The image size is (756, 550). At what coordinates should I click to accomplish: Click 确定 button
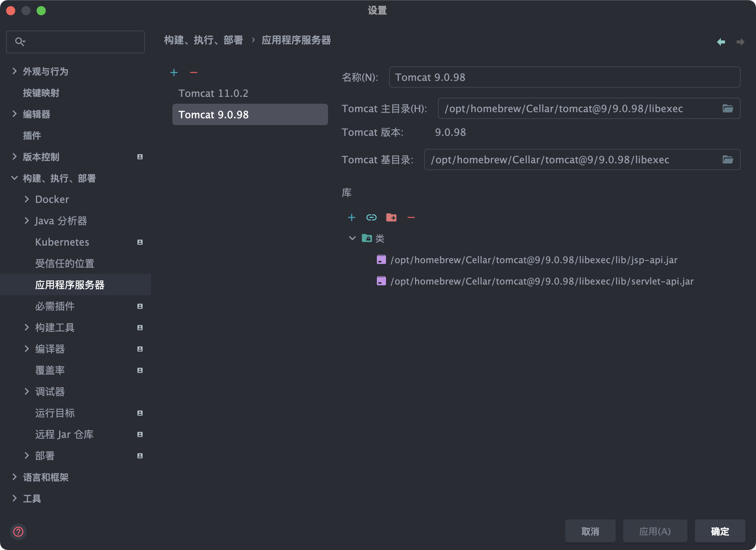[x=720, y=531]
